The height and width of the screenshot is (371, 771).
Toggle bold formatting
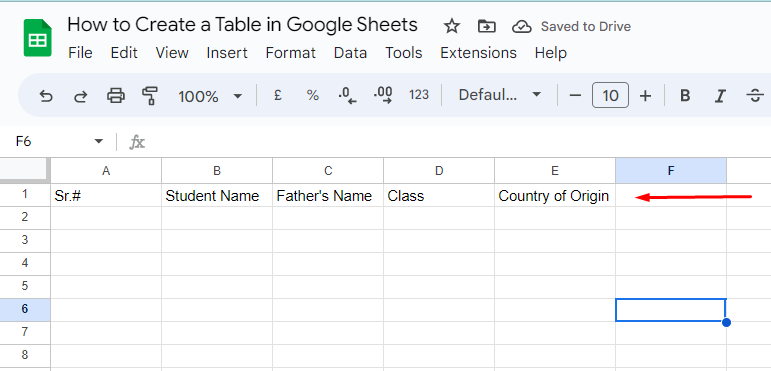pyautogui.click(x=685, y=95)
